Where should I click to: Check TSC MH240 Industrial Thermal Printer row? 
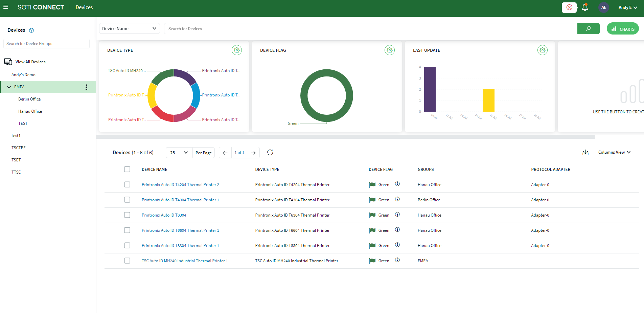click(127, 261)
